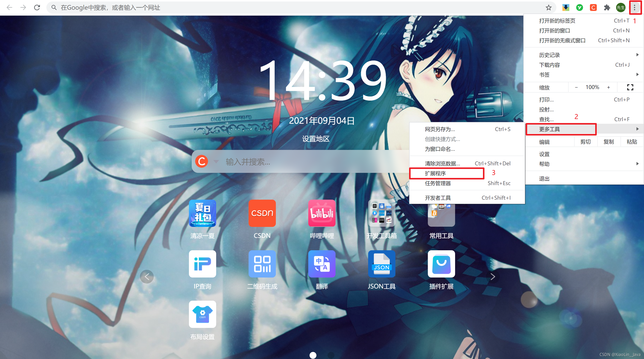Open the search engine dropdown arrow
This screenshot has width=644, height=359.
(216, 161)
